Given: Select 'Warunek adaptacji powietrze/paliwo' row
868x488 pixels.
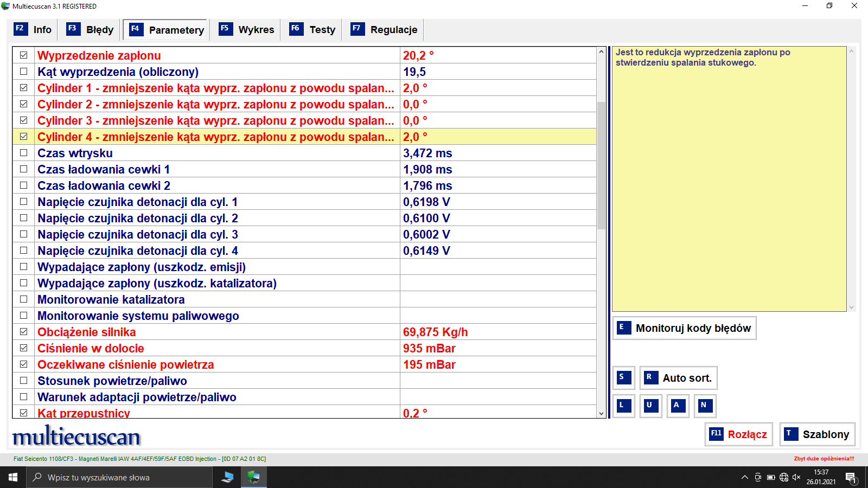Looking at the screenshot, I should click(x=304, y=397).
